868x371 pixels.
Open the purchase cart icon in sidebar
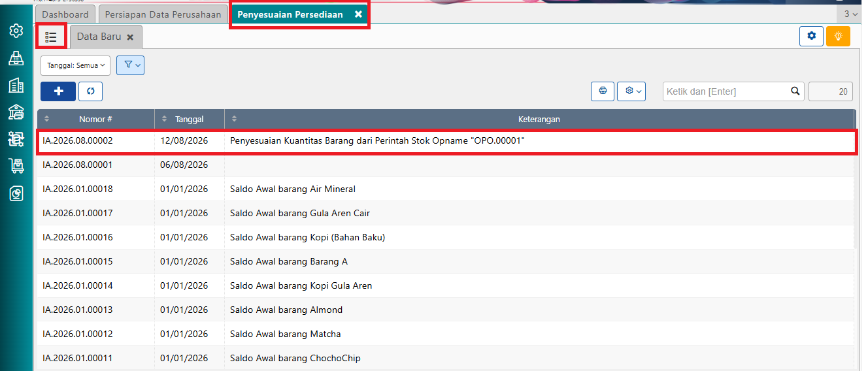click(x=16, y=166)
